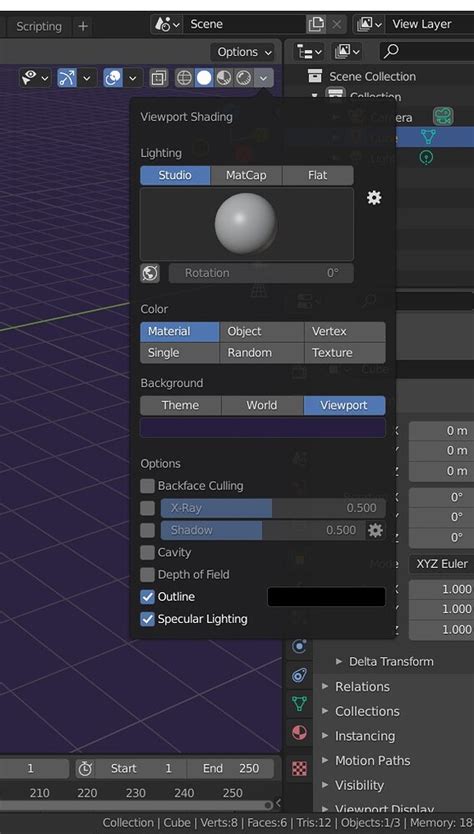474x834 pixels.
Task: Open studio light preferences gear
Action: tap(374, 198)
